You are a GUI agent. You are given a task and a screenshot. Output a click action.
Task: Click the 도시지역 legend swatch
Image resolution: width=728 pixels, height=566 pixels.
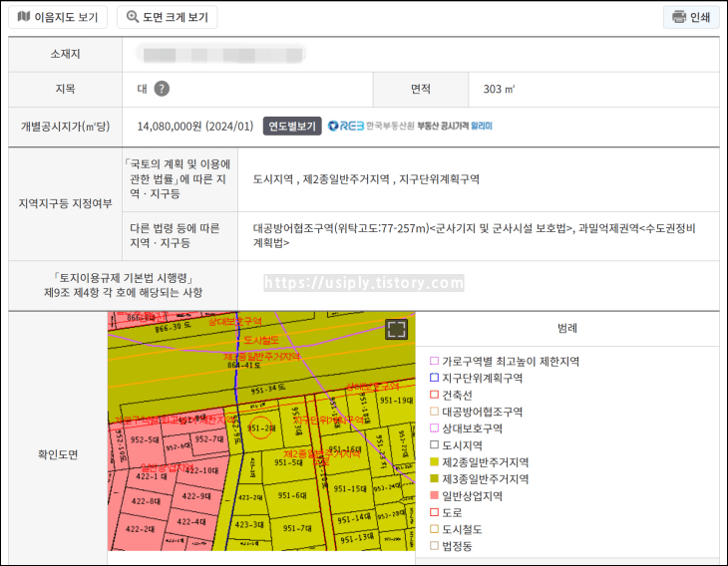pyautogui.click(x=434, y=444)
